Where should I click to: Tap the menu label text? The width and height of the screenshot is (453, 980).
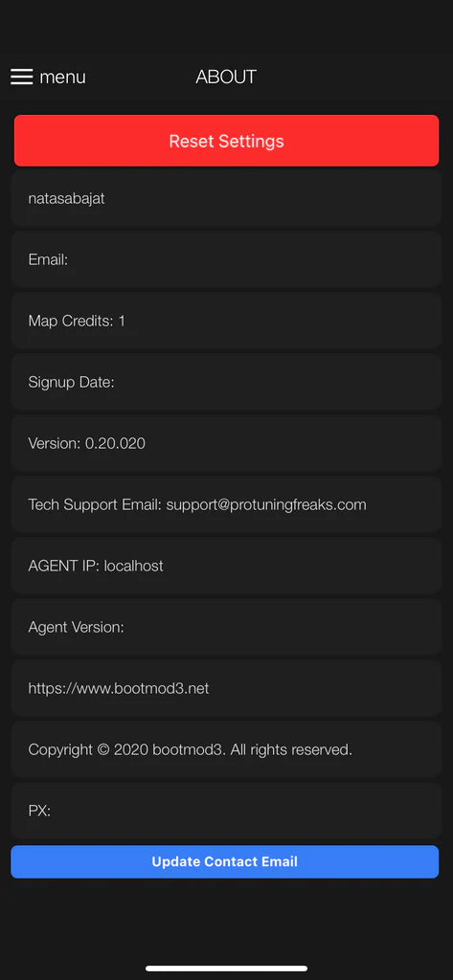[x=62, y=77]
